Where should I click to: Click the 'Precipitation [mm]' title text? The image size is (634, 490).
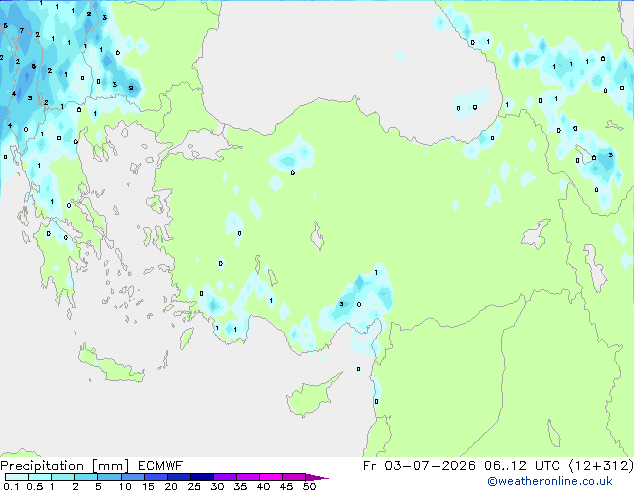coord(64,466)
